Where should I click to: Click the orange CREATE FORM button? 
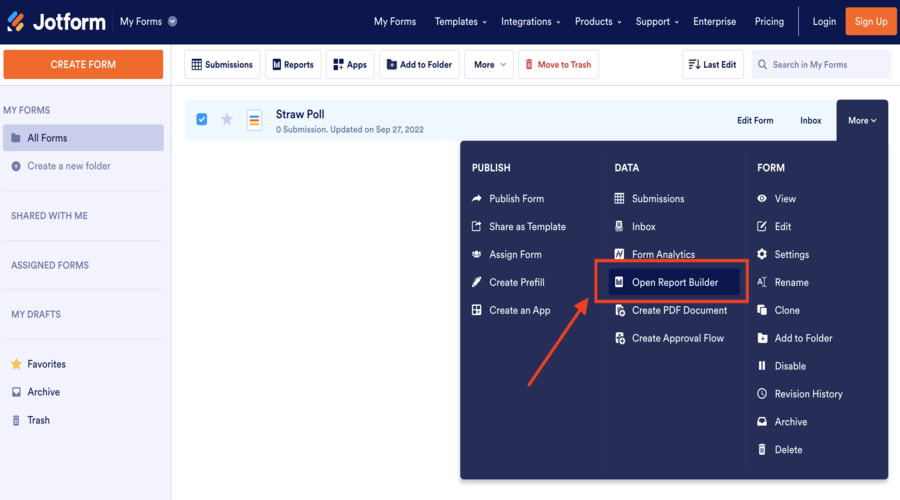pos(83,64)
